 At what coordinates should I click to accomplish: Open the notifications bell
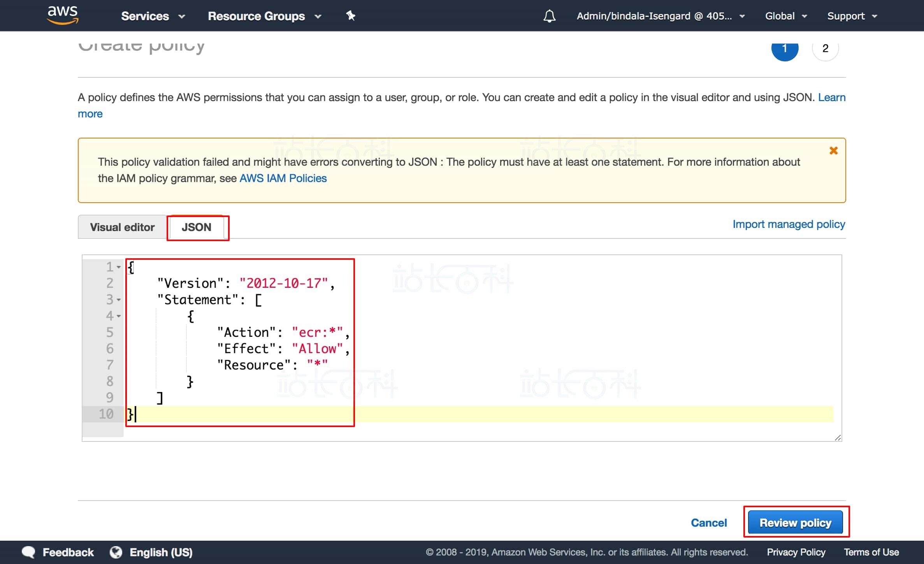[x=549, y=16]
